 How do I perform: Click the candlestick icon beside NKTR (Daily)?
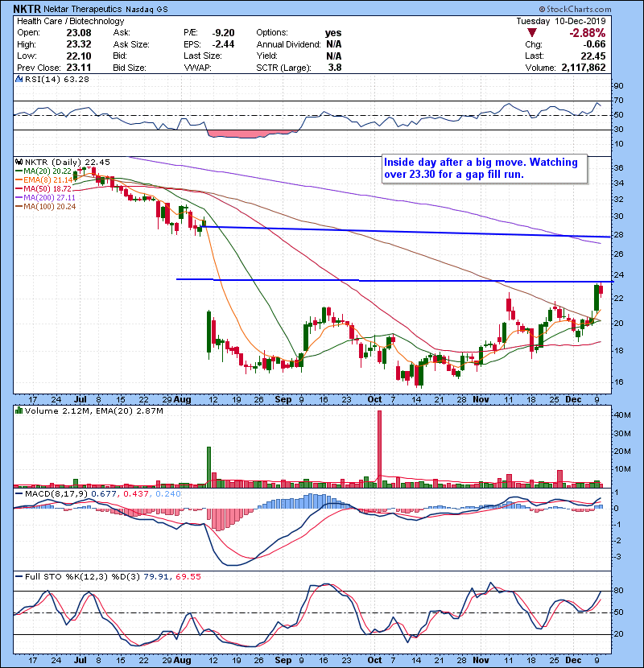[19, 163]
